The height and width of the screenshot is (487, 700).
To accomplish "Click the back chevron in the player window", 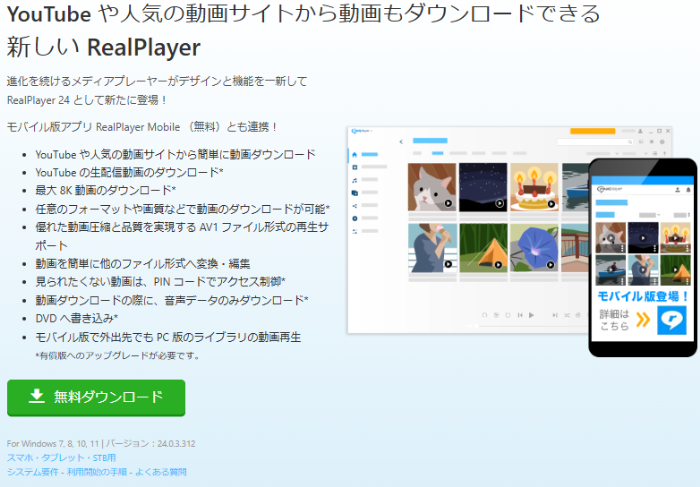I will pyautogui.click(x=401, y=142).
